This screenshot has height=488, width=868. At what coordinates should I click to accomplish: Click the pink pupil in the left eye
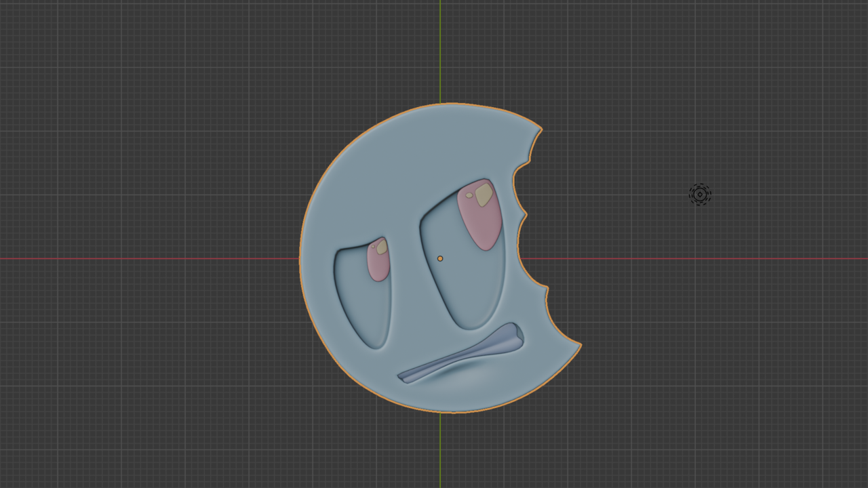376,264
